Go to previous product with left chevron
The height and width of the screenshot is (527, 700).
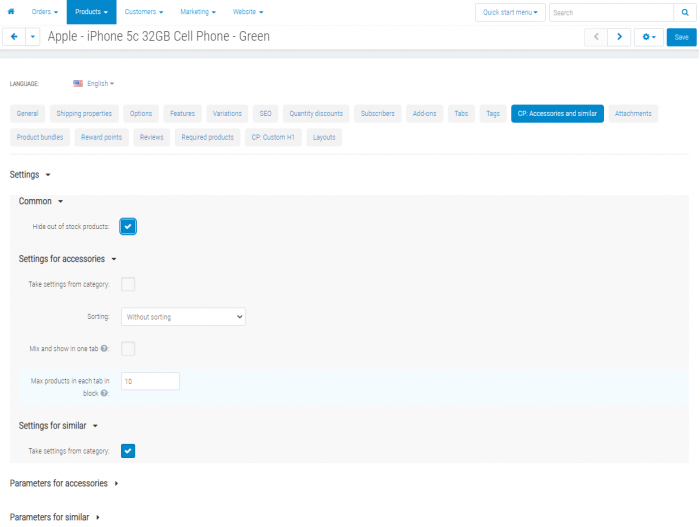tap(596, 37)
